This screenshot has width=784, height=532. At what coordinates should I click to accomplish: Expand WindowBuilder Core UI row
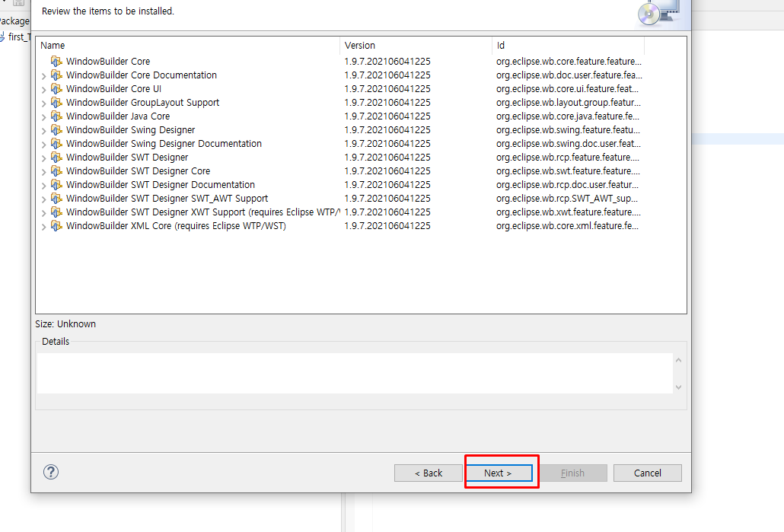(x=43, y=90)
